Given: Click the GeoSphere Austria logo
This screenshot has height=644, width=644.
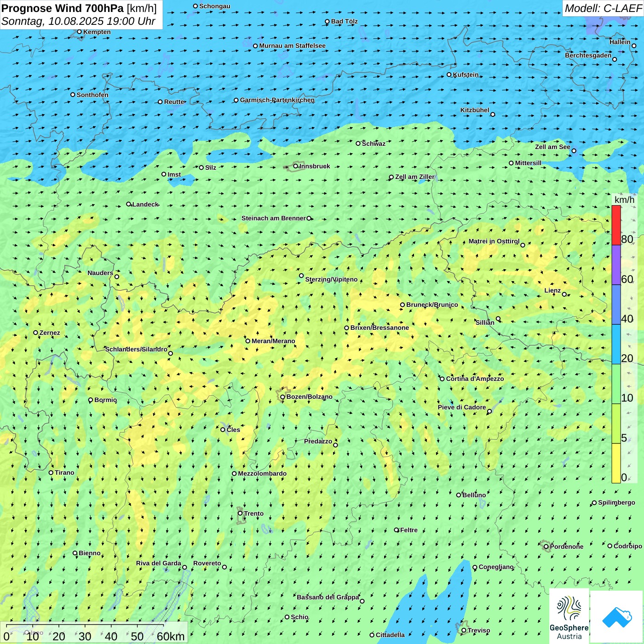Looking at the screenshot, I should pyautogui.click(x=569, y=616).
